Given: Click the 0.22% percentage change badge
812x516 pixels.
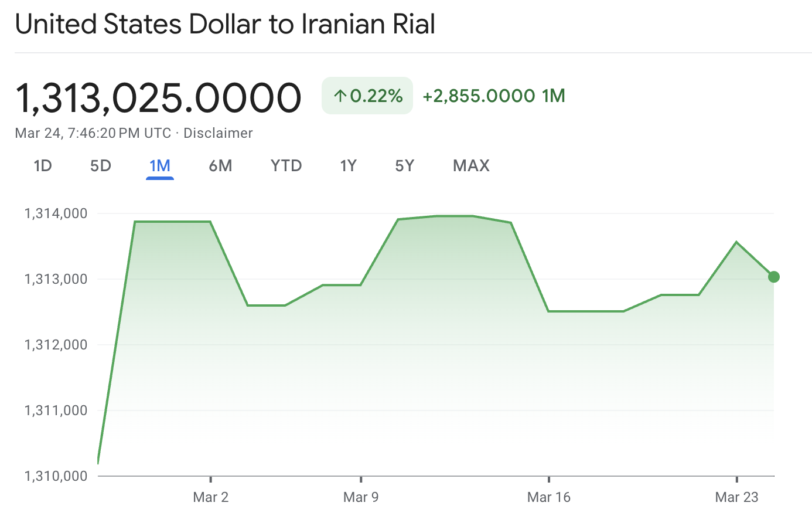Looking at the screenshot, I should (367, 95).
